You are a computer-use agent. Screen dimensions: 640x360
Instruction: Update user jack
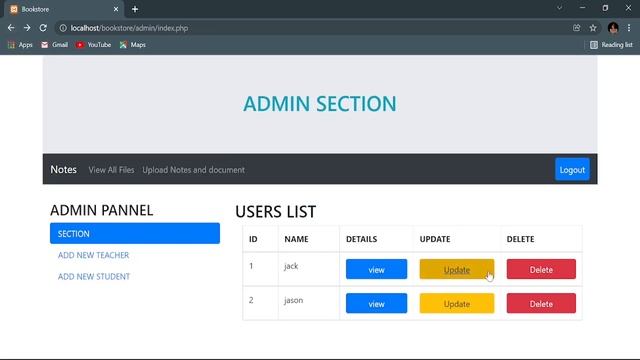(x=457, y=269)
